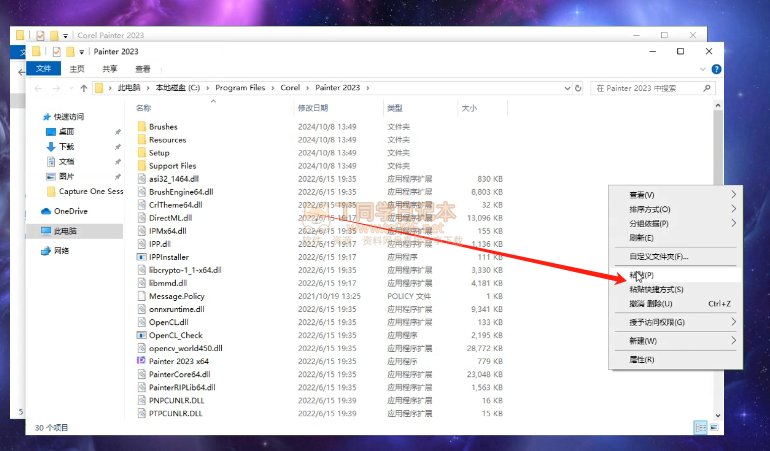Click the properties quick access icon in title bar
Screen dimensions: 770x451
click(x=56, y=51)
